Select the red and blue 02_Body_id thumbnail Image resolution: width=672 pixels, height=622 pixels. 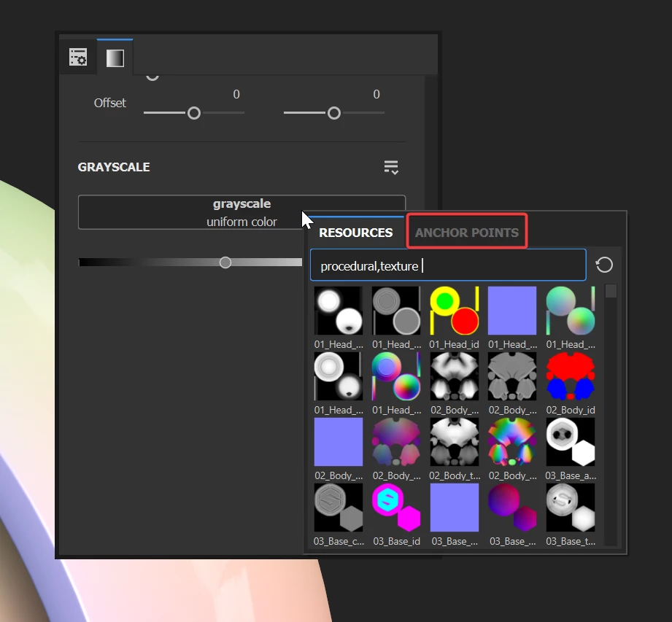[571, 376]
